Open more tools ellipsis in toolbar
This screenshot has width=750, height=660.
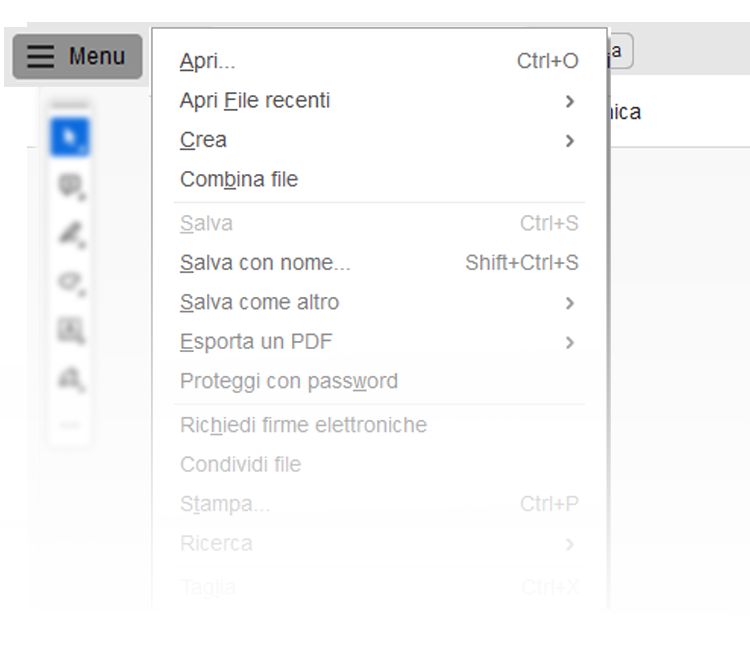pyautogui.click(x=69, y=425)
